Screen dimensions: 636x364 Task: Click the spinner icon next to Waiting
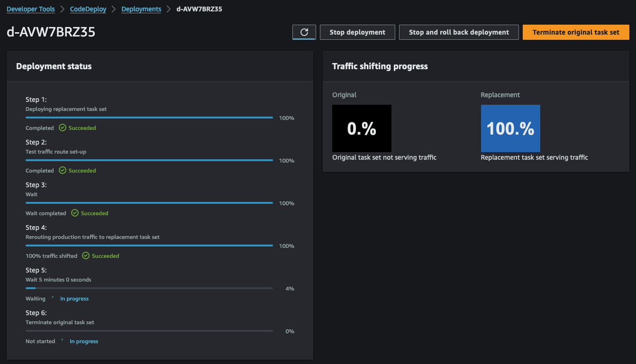(x=52, y=298)
